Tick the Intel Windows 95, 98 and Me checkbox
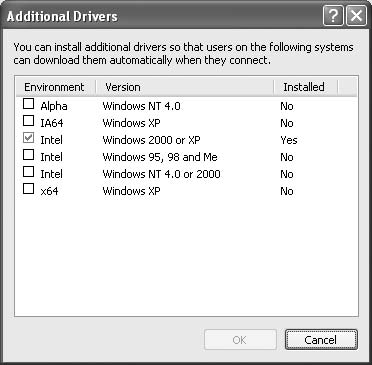Viewport: 372px width, 365px height. pyautogui.click(x=28, y=155)
